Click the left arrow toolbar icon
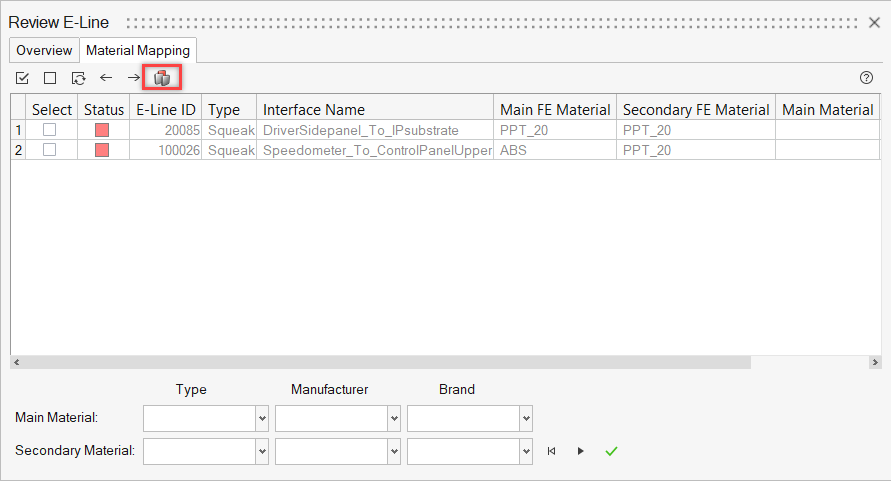Viewport: 891px width, 481px height. click(x=106, y=78)
